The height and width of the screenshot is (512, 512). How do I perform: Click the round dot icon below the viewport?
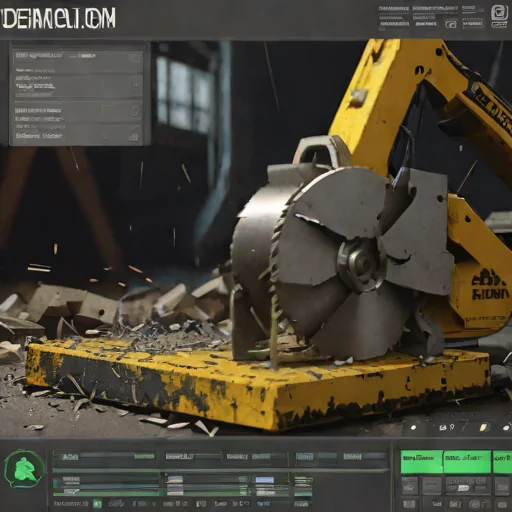pos(413,428)
